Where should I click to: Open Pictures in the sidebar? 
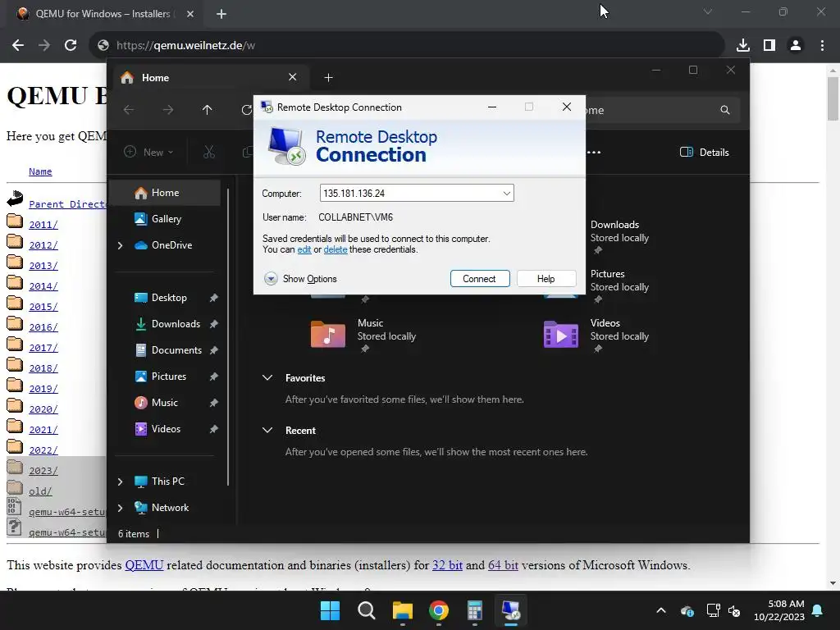pos(169,376)
